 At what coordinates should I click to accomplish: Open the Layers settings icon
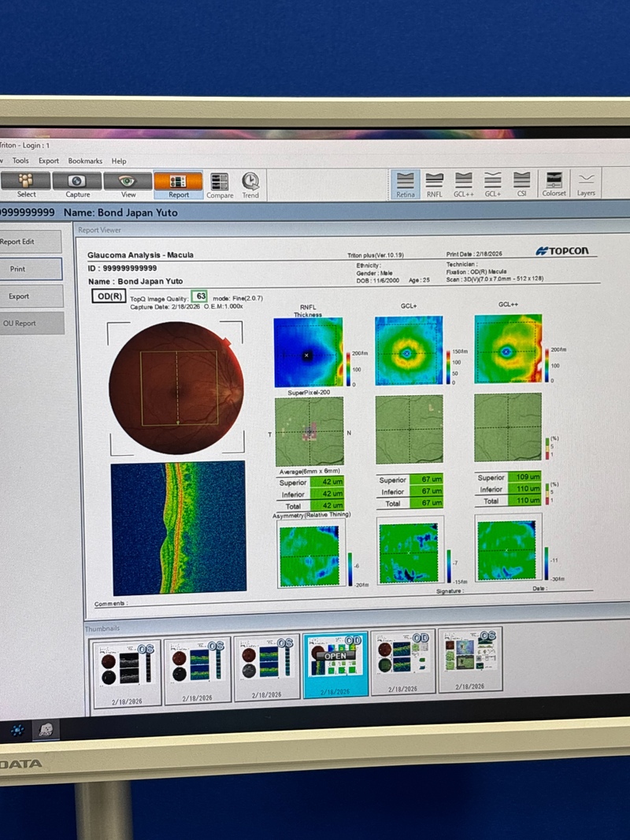(586, 182)
